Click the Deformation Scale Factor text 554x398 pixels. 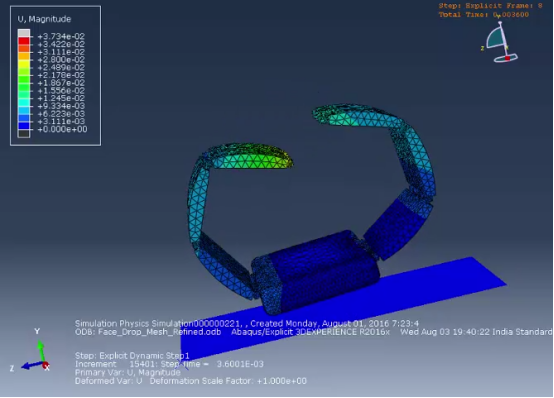228,381
